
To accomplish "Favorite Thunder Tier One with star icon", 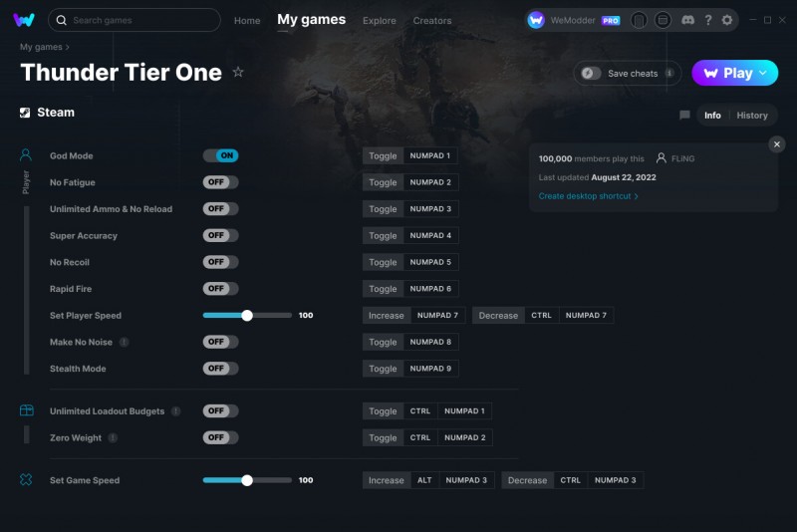I will coord(238,72).
